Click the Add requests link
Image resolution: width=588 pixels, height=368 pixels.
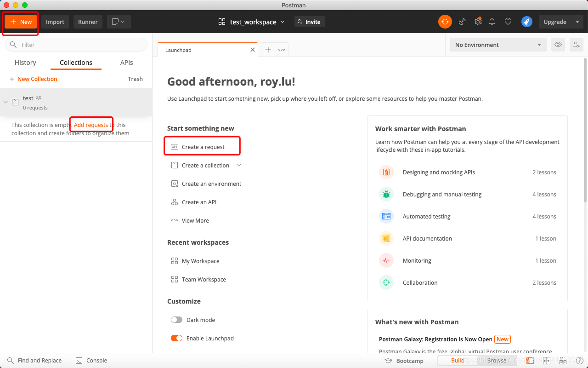tap(91, 125)
